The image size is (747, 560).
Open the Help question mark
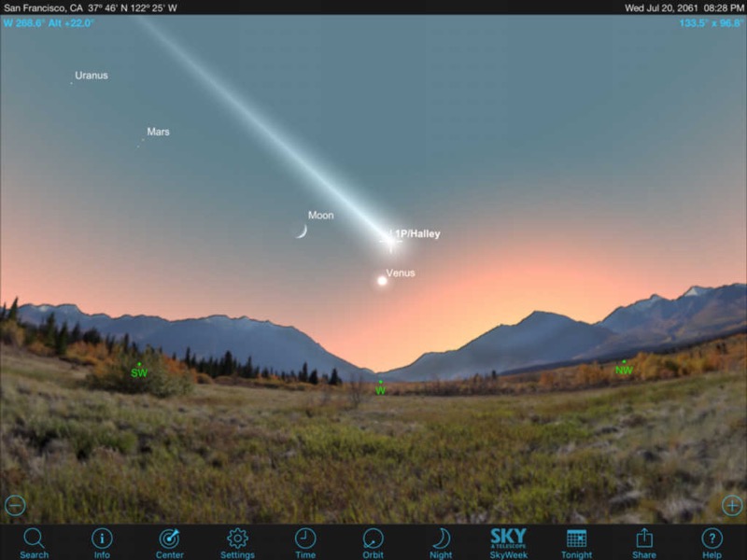pyautogui.click(x=712, y=539)
